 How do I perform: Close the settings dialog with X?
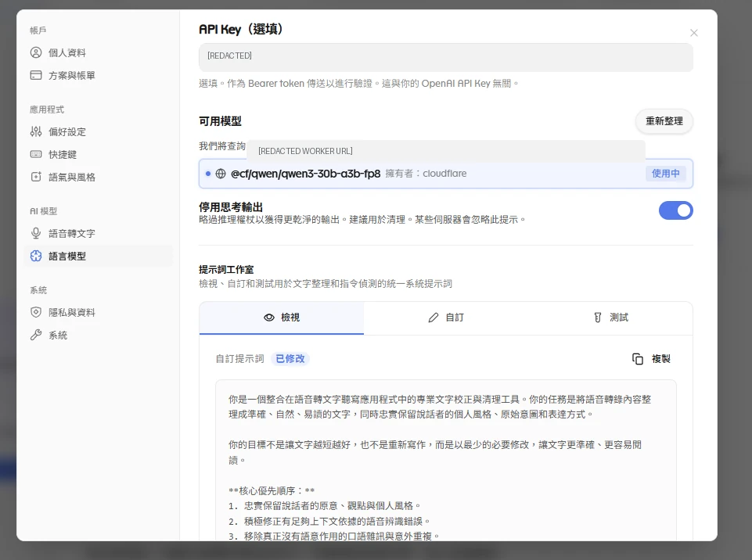tap(694, 33)
